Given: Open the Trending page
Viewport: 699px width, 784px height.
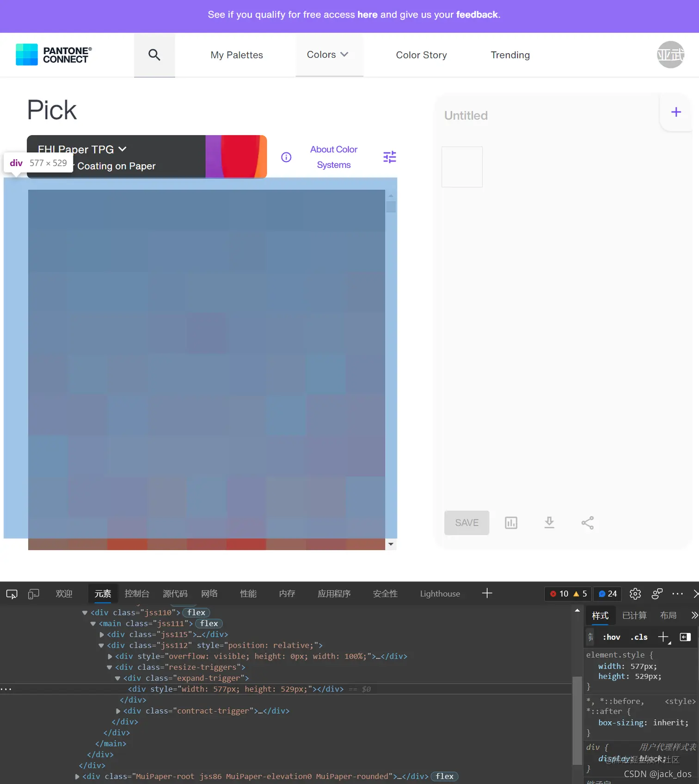Looking at the screenshot, I should 510,55.
